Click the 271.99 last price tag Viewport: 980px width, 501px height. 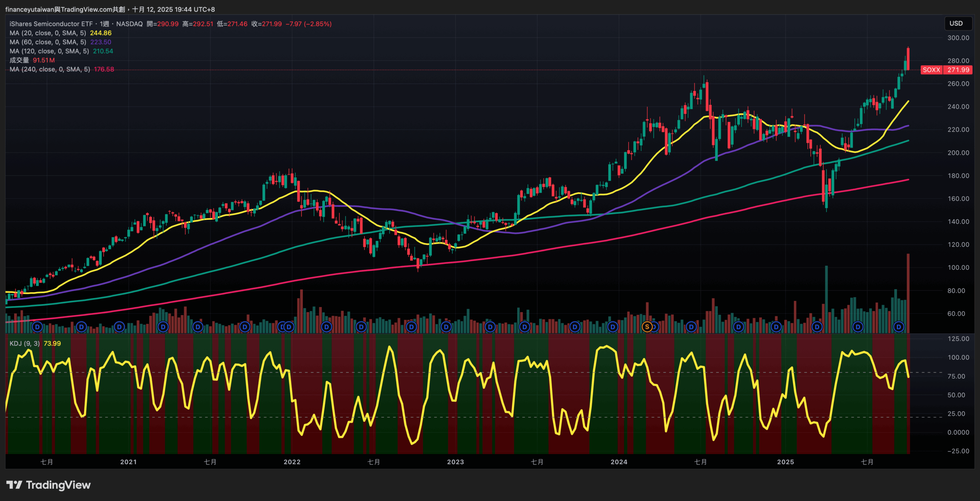point(958,70)
